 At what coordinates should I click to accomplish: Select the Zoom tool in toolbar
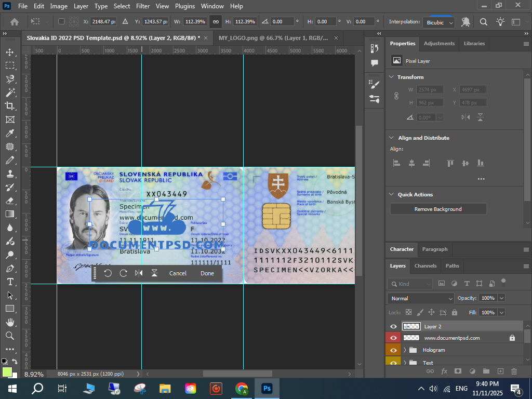pyautogui.click(x=10, y=336)
